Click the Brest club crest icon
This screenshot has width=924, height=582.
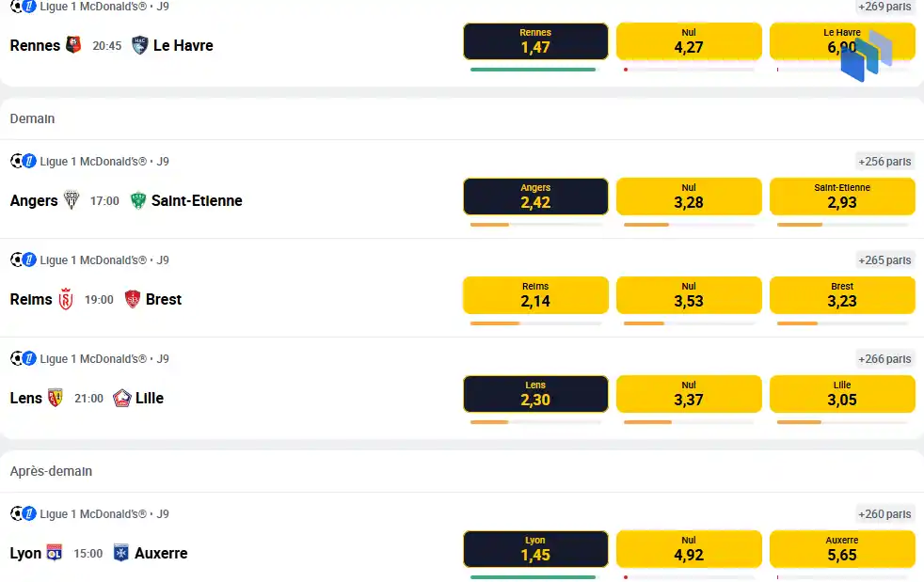point(133,299)
